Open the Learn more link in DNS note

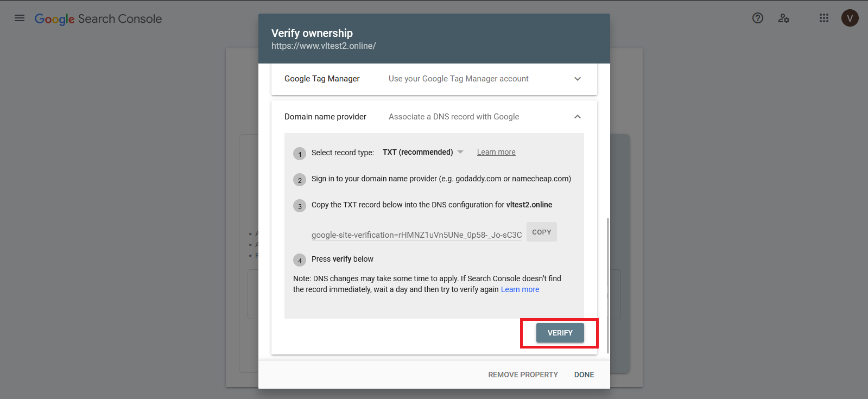pyautogui.click(x=520, y=289)
